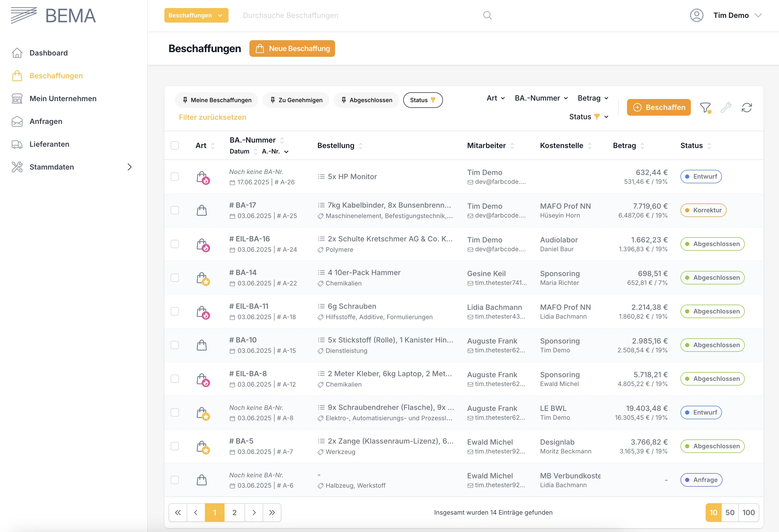Open Beschaffungen in the sidebar
This screenshot has width=779, height=532.
(x=56, y=76)
